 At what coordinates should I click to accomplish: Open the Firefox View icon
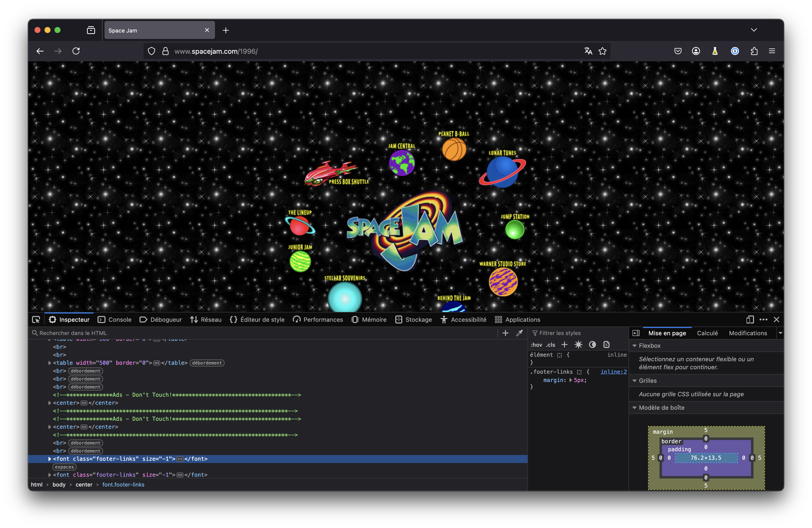click(x=91, y=30)
